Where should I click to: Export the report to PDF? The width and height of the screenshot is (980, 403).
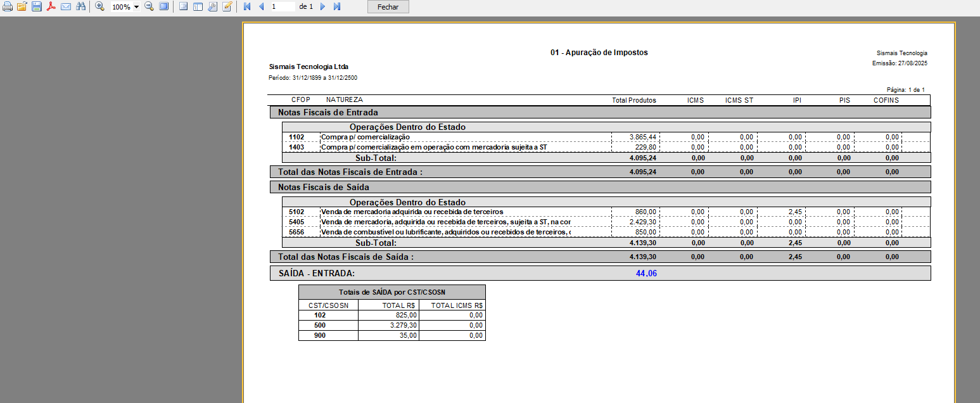pyautogui.click(x=51, y=6)
